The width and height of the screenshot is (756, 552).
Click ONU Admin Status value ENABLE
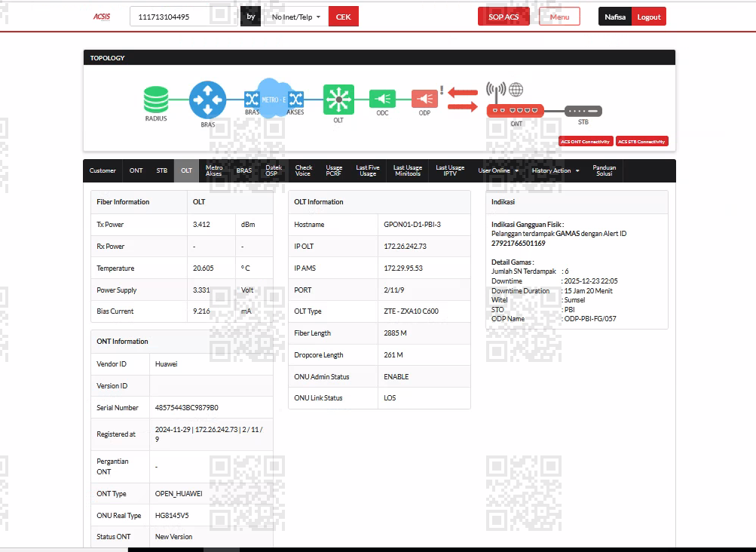coord(396,377)
